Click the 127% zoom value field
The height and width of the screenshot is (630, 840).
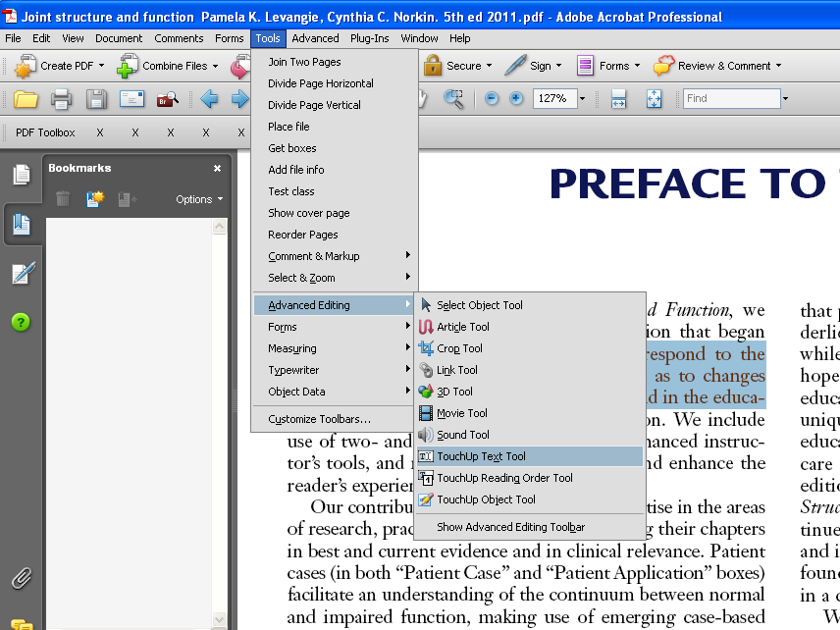click(x=555, y=98)
